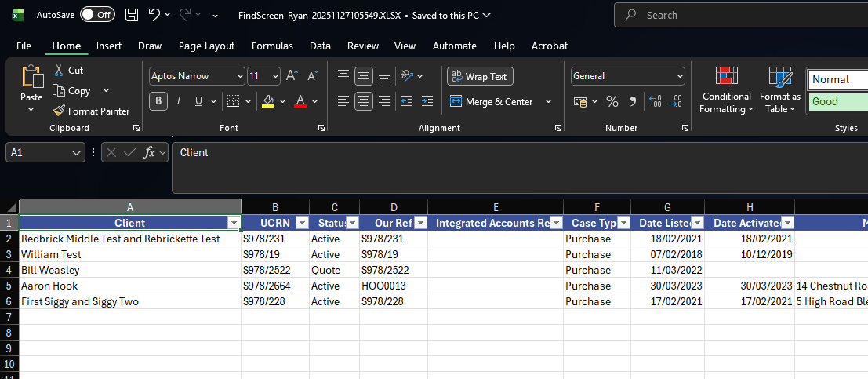Screen dimensions: 868x379
Task: Toggle Bold formatting button
Action: point(159,101)
